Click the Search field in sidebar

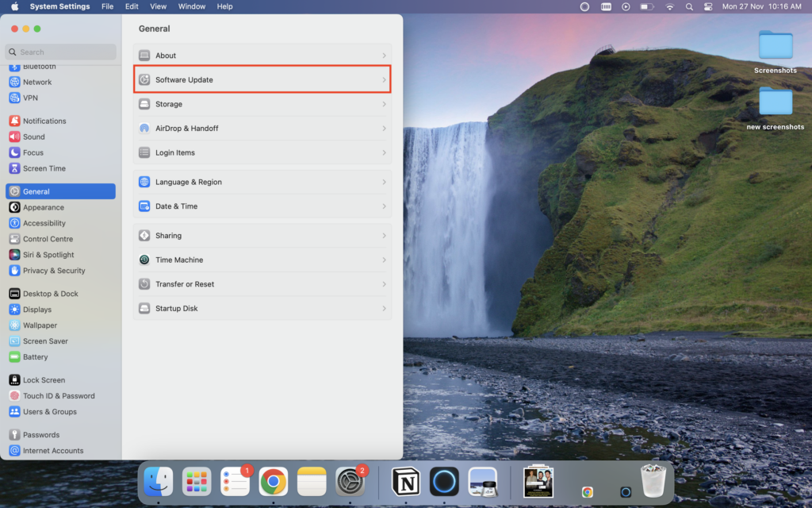(x=61, y=52)
